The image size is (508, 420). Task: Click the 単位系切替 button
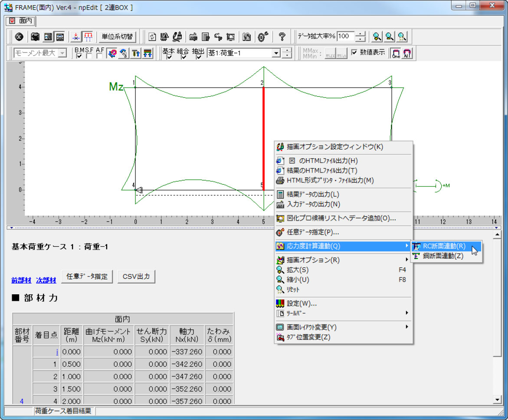(117, 37)
